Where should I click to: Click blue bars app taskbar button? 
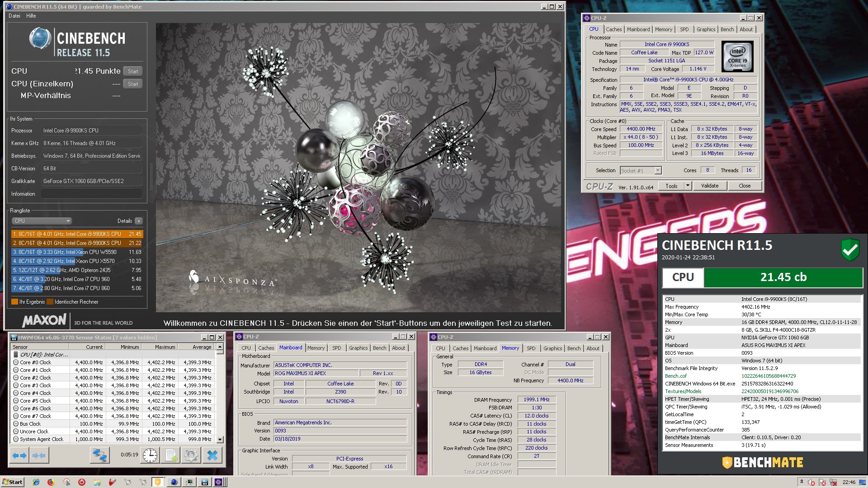pos(204,482)
